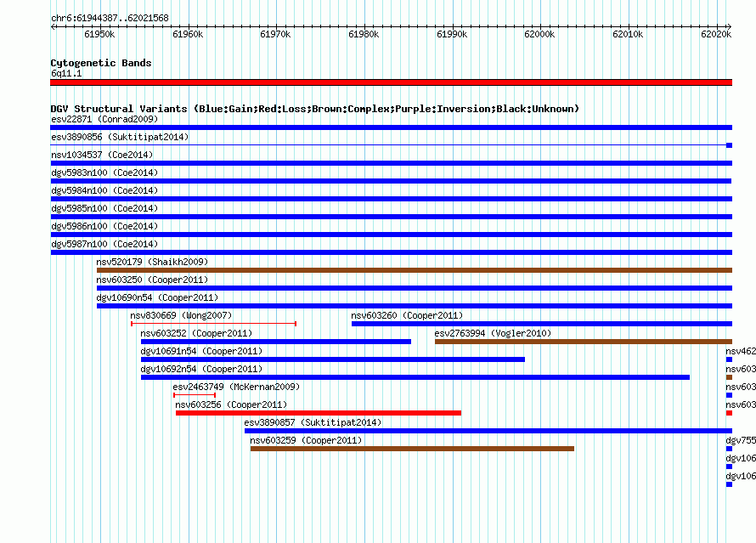The image size is (756, 543).
Task: Click the red 6q11.1 cytogenetic band
Action: tap(391, 82)
